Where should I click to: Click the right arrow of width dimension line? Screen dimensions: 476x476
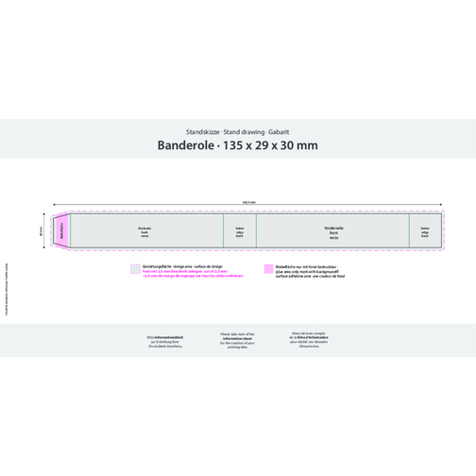point(440,205)
